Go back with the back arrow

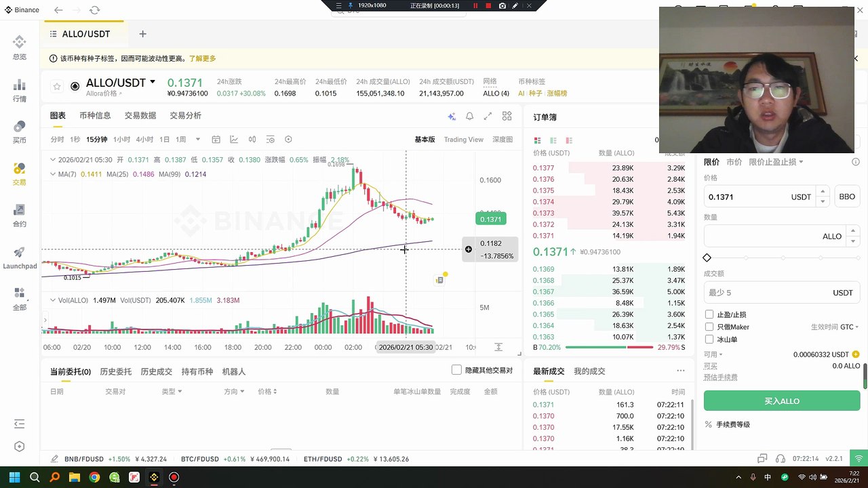(x=58, y=10)
